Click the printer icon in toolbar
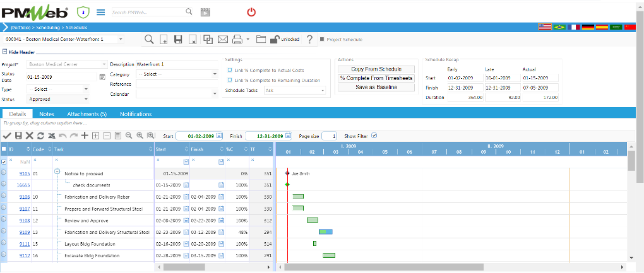Screen dimensions: 644x273 pos(237,39)
